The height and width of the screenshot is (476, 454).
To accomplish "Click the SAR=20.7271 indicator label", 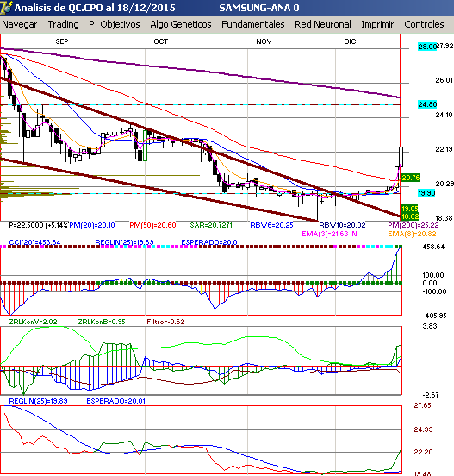I will (211, 225).
